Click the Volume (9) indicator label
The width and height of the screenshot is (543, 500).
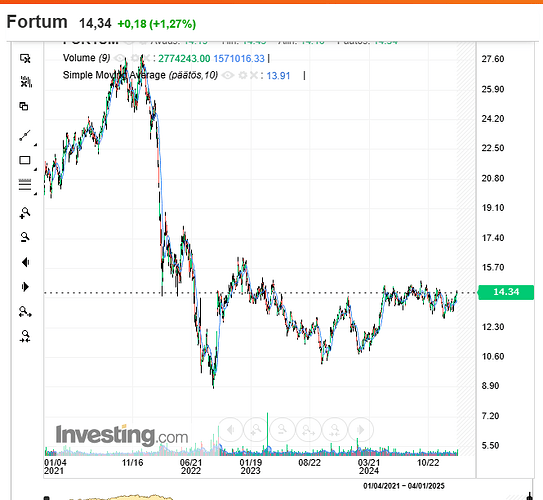86,58
